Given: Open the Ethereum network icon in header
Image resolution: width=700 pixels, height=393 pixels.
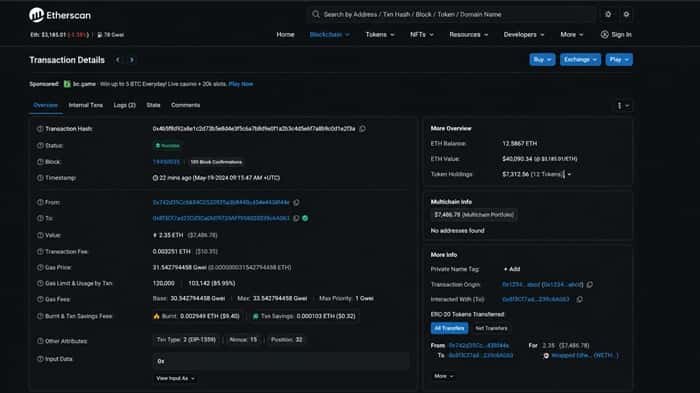Looking at the screenshot, I should (x=626, y=14).
